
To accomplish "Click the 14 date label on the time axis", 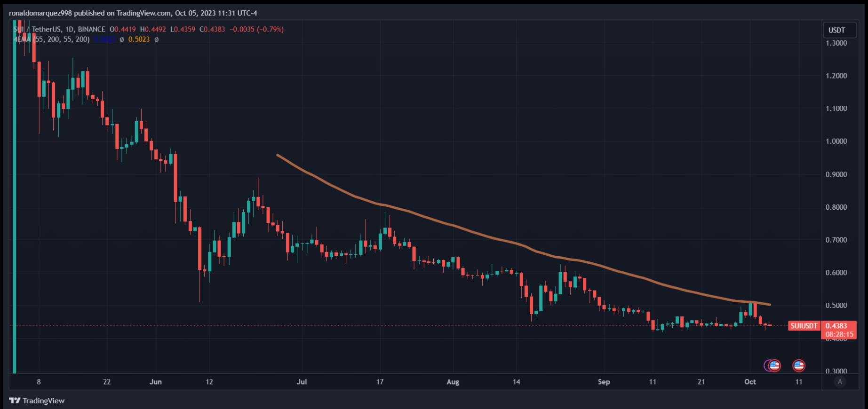I will (516, 382).
